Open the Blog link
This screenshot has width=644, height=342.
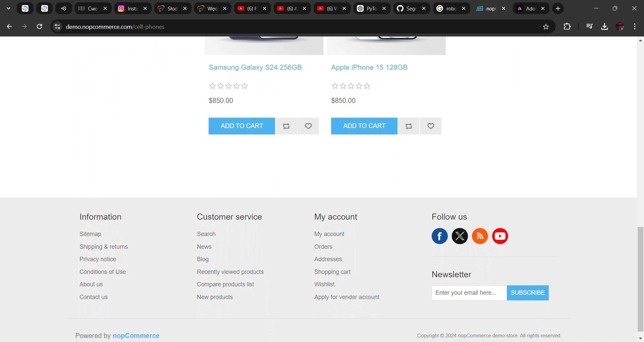coord(203,259)
